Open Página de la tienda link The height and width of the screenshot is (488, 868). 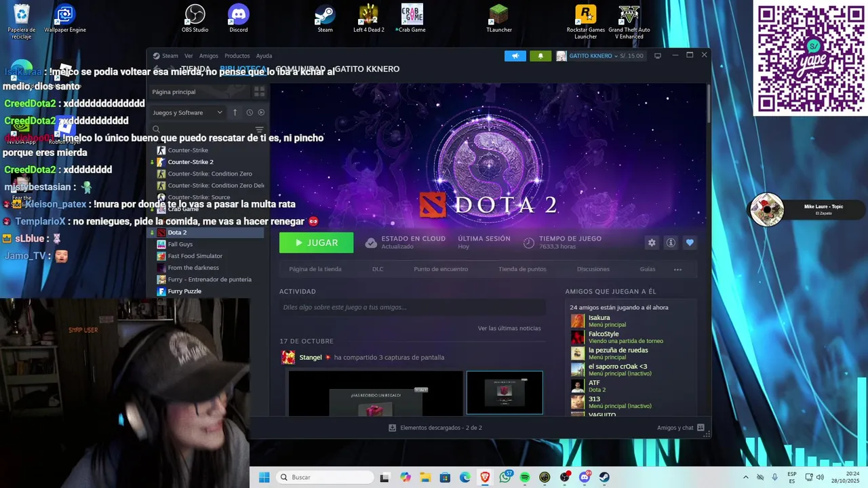315,269
